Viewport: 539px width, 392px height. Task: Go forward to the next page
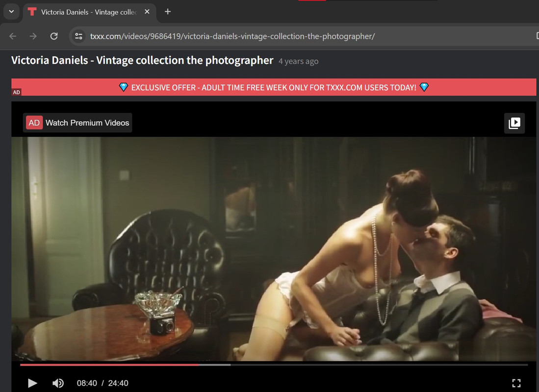[33, 36]
